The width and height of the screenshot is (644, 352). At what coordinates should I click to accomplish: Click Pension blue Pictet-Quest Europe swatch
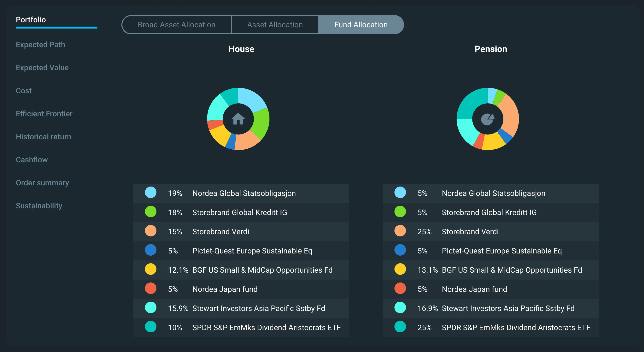[x=400, y=250]
